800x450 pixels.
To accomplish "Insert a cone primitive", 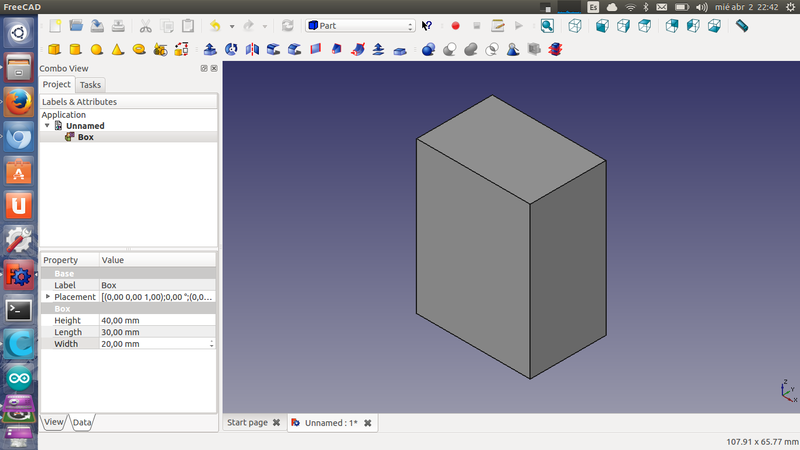I will tap(118, 48).
